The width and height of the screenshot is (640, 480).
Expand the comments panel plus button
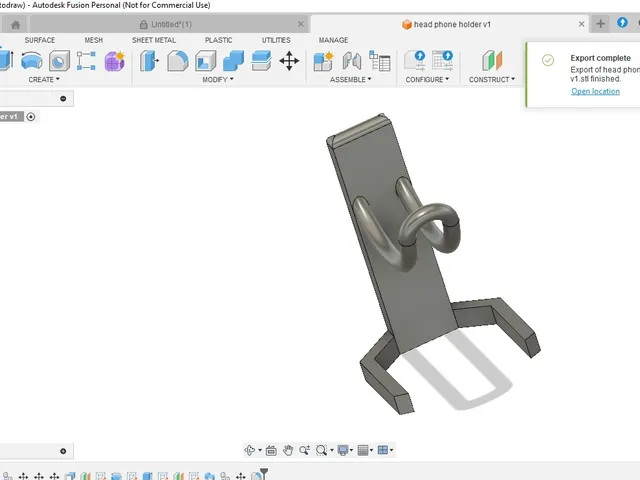pyautogui.click(x=63, y=451)
